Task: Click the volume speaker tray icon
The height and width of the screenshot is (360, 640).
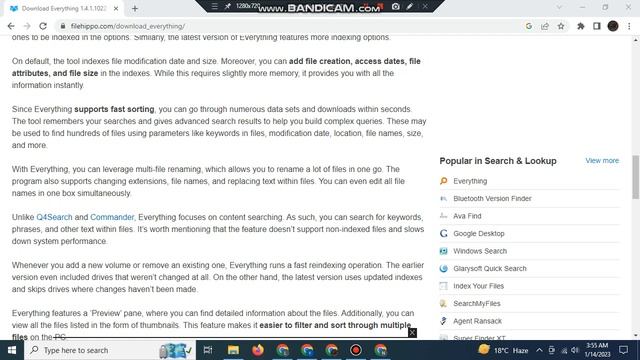Action: tap(575, 350)
